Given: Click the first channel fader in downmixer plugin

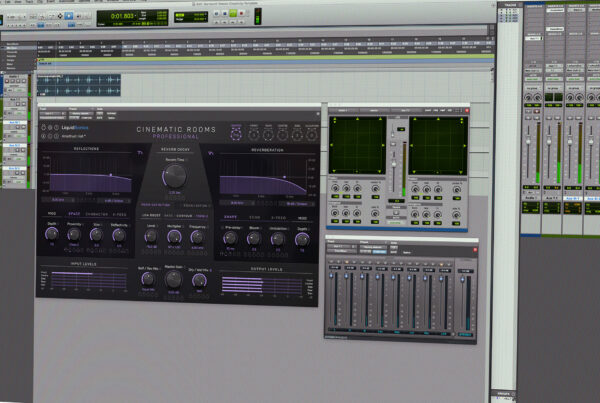Looking at the screenshot, I should 331,276.
